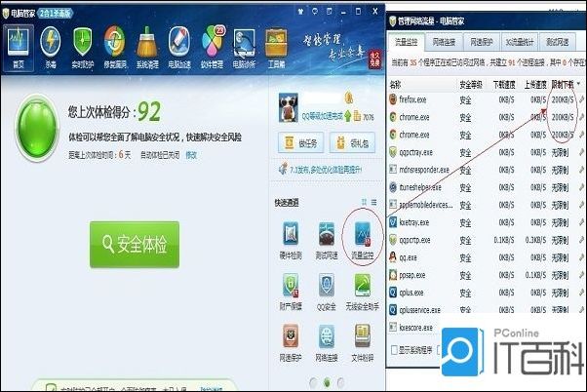
Task: Tick the 显示系统程序 checkbox
Action: [x=394, y=350]
